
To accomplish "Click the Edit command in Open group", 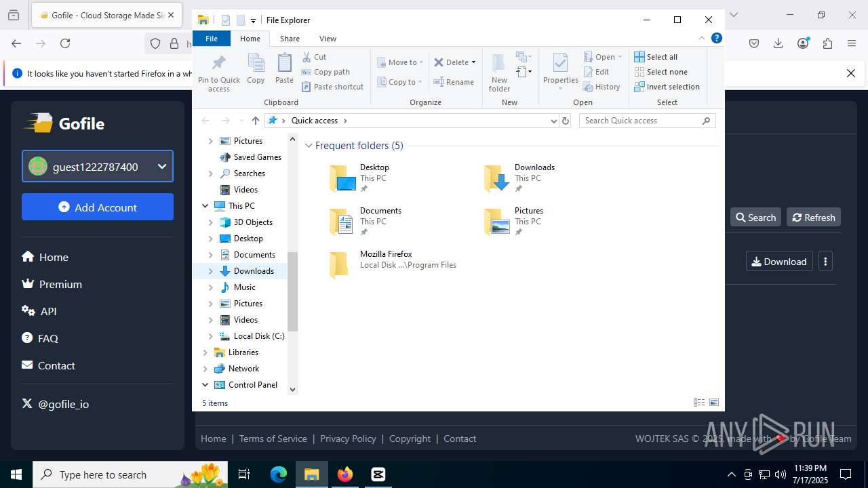I will (x=596, y=72).
